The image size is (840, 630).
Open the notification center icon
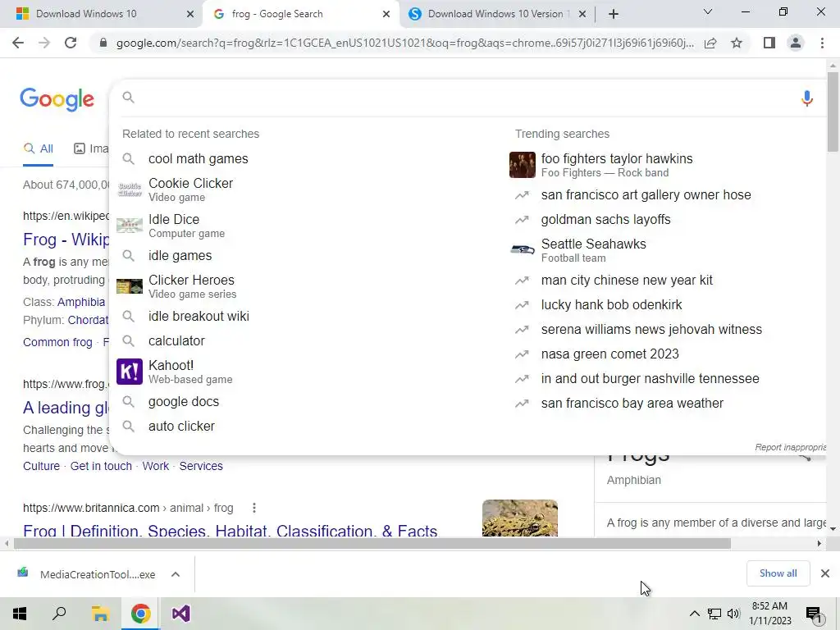pyautogui.click(x=813, y=614)
